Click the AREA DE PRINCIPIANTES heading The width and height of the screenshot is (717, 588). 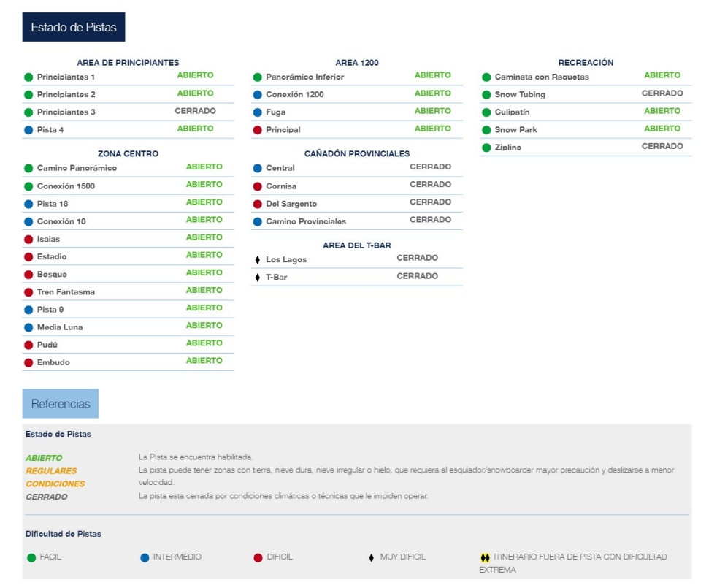(128, 63)
